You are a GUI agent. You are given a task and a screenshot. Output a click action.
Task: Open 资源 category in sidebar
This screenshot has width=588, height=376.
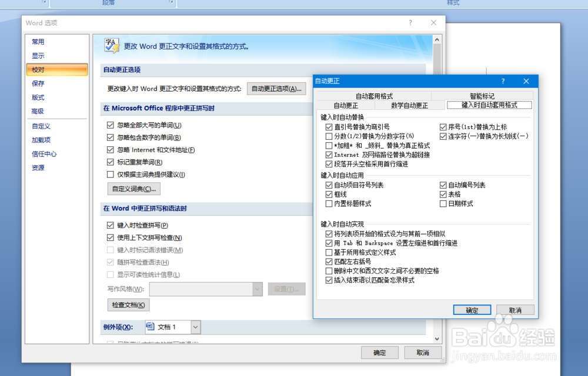click(x=38, y=168)
